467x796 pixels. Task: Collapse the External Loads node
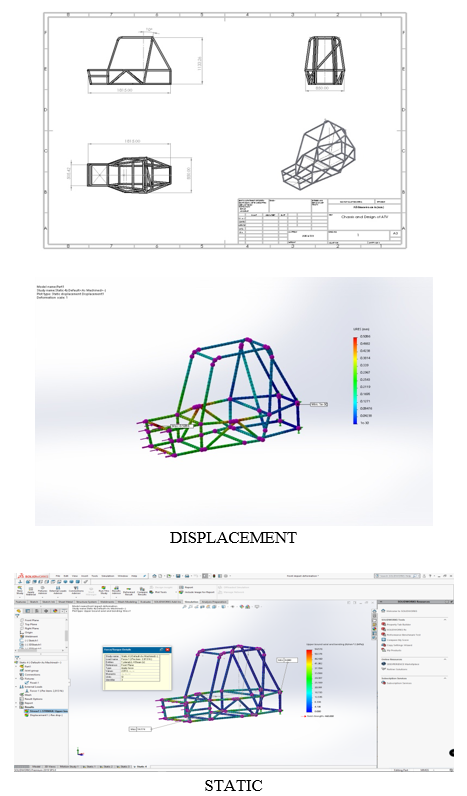coord(16,687)
